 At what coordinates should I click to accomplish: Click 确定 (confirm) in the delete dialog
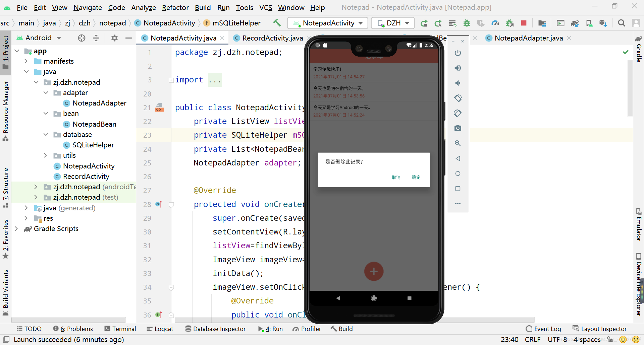coord(416,177)
